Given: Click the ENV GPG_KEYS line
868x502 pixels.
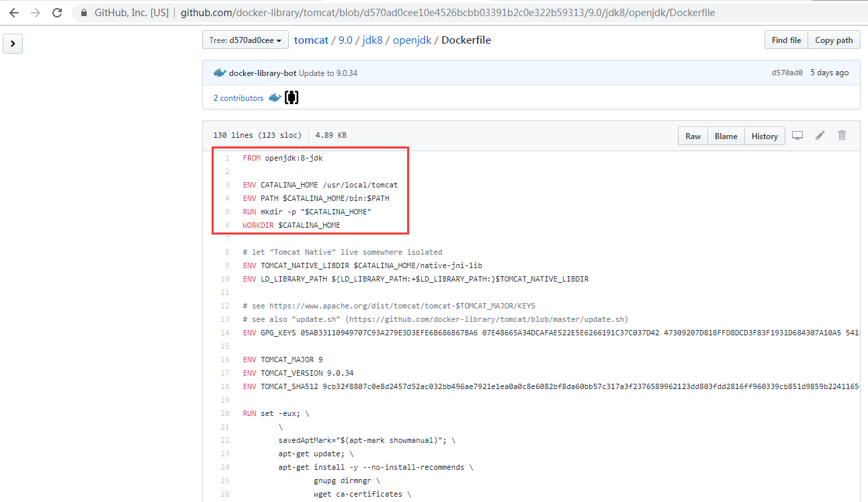Looking at the screenshot, I should pyautogui.click(x=551, y=333).
